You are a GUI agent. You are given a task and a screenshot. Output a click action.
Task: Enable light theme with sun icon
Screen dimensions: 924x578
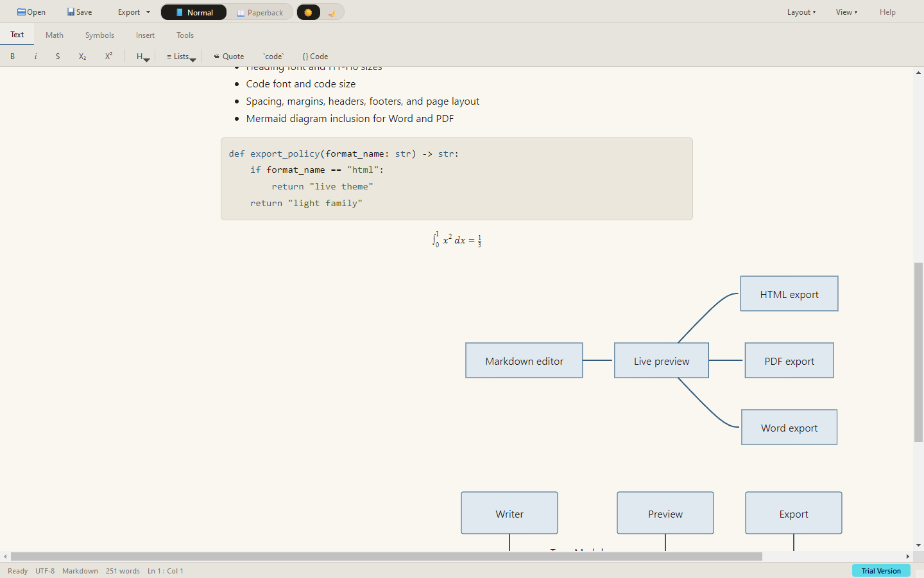point(308,12)
